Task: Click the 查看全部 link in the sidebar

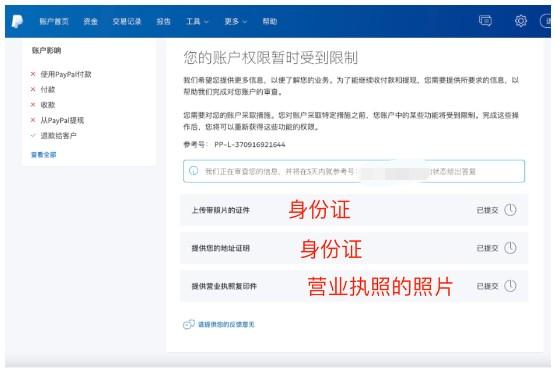Action: (x=44, y=155)
